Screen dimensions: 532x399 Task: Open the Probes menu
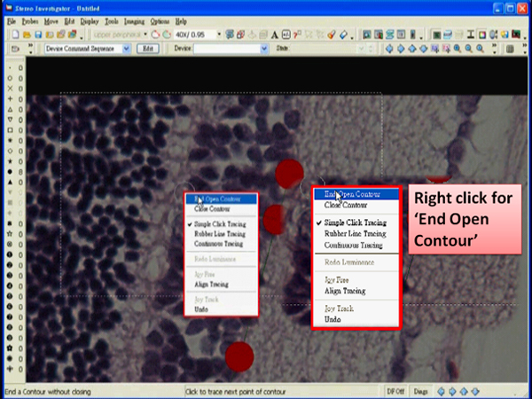tap(30, 20)
